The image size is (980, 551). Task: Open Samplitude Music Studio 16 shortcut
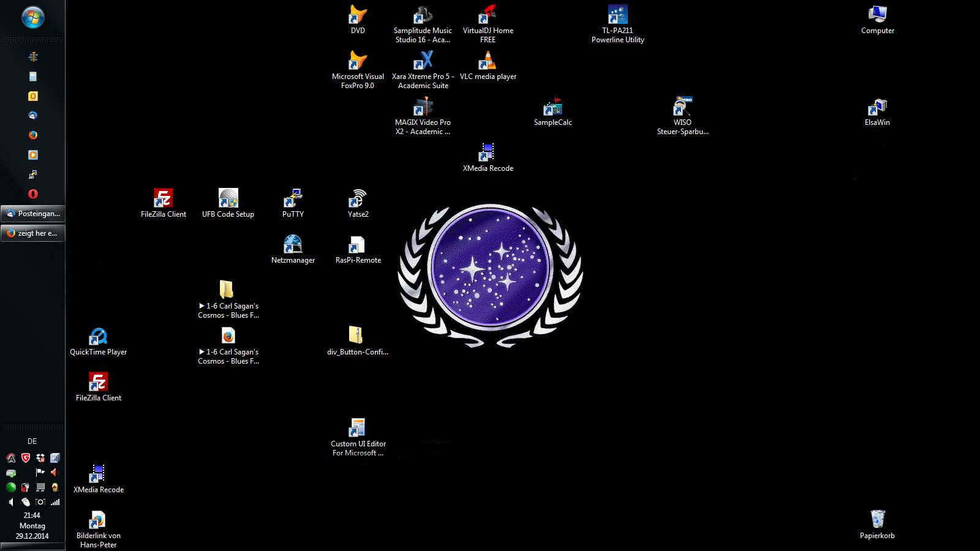(423, 24)
